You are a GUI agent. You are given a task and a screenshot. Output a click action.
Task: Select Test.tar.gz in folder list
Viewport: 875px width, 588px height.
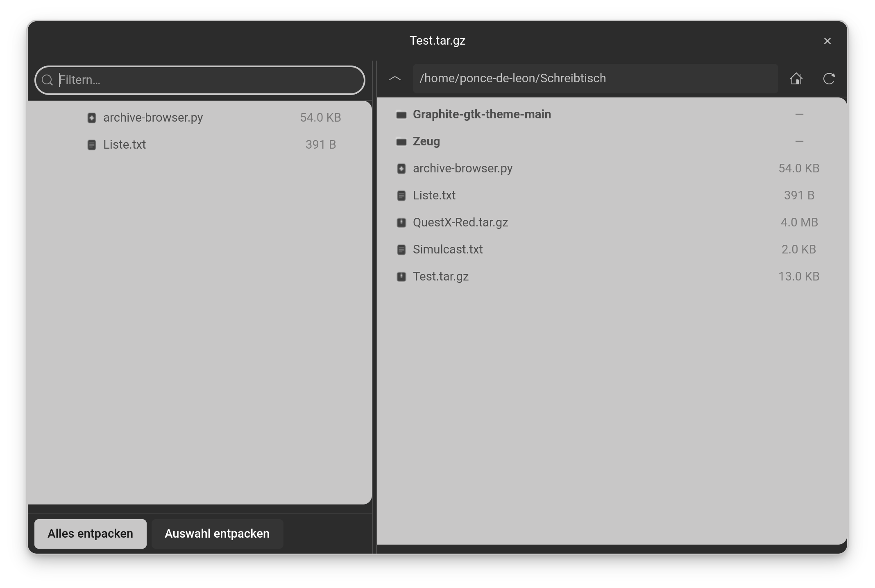(x=441, y=277)
